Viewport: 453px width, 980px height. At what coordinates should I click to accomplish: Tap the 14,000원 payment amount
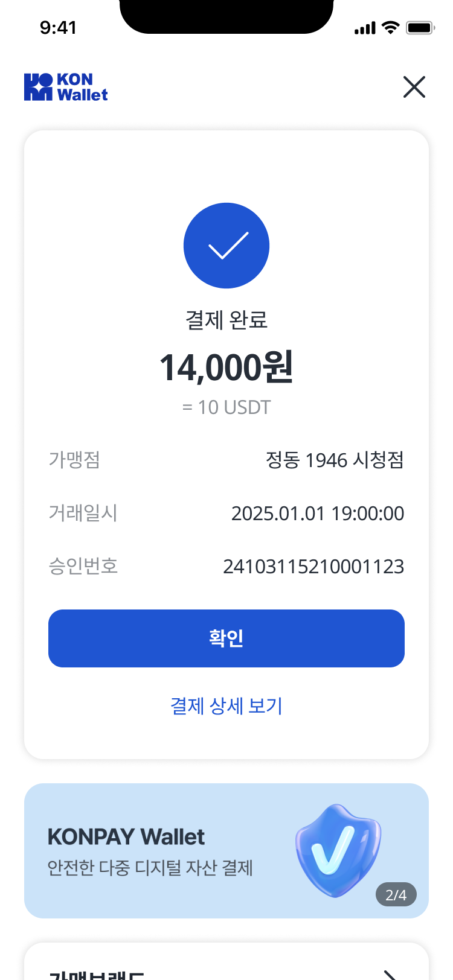tap(226, 367)
